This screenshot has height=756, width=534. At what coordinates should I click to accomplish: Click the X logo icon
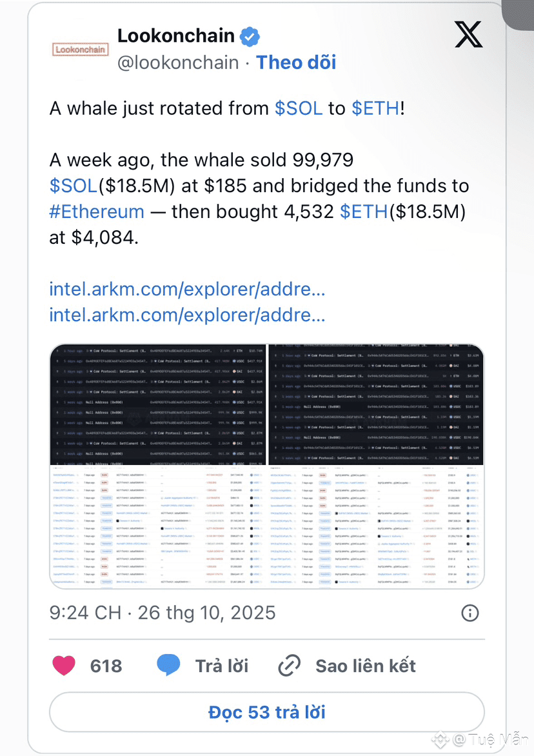click(468, 35)
